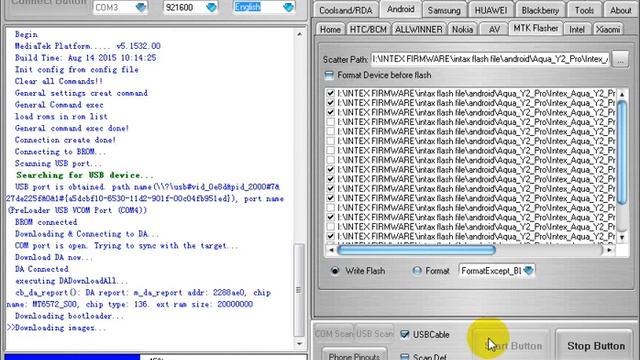Viewport: 640px width, 360px height.
Task: Switch to the Samsung tab
Action: point(444,10)
